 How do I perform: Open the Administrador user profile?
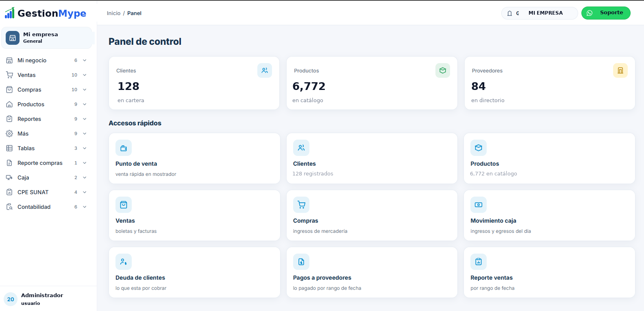48,299
